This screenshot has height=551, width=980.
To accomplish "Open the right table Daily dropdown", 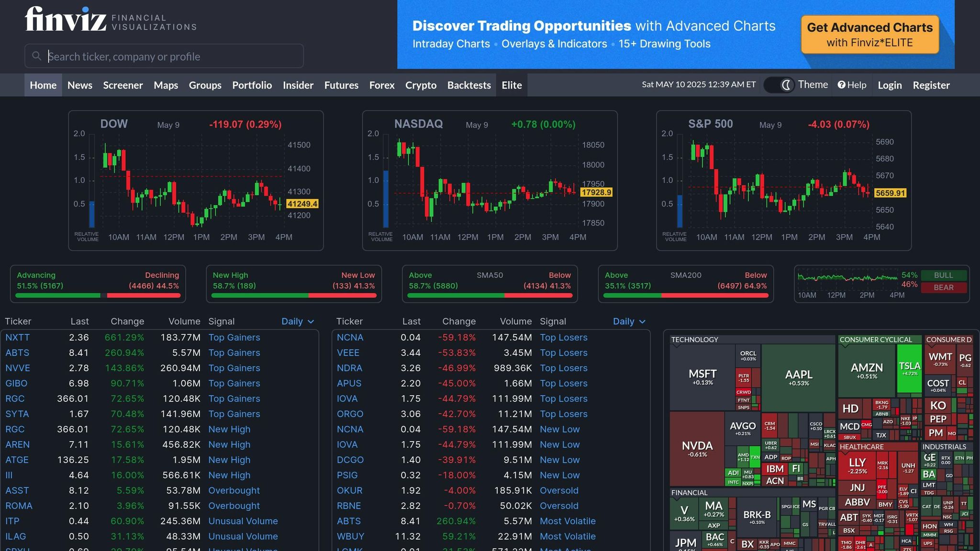I will pyautogui.click(x=629, y=321).
